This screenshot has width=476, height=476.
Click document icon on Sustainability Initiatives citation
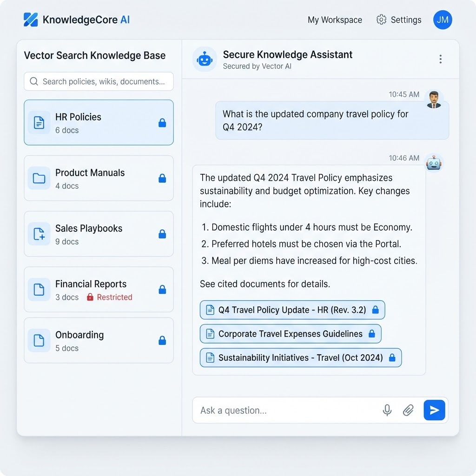coord(210,358)
